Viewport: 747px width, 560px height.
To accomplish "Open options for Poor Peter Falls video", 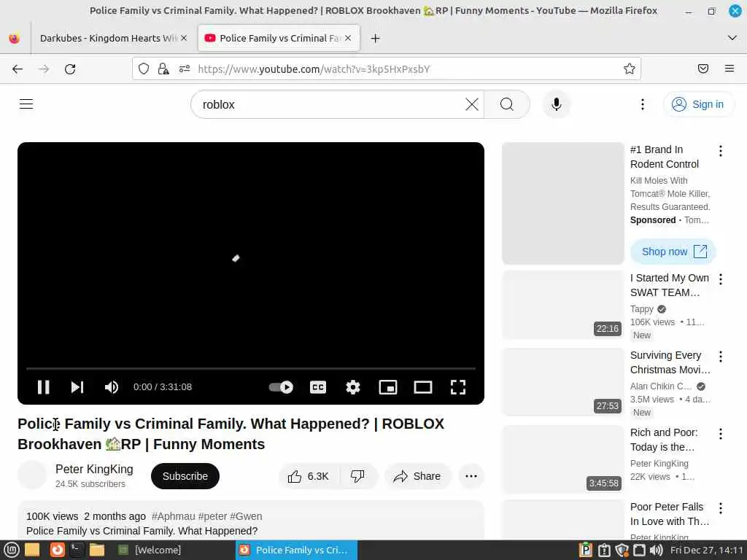I will coord(720,508).
